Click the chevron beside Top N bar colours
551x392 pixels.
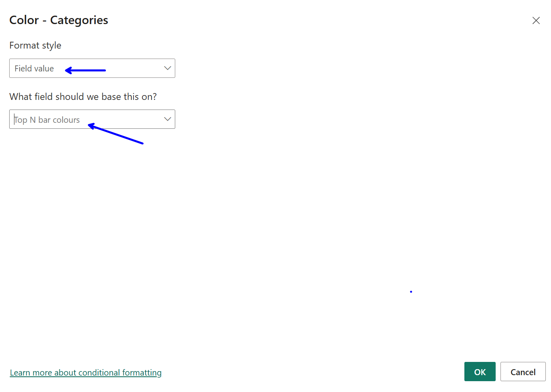tap(168, 119)
